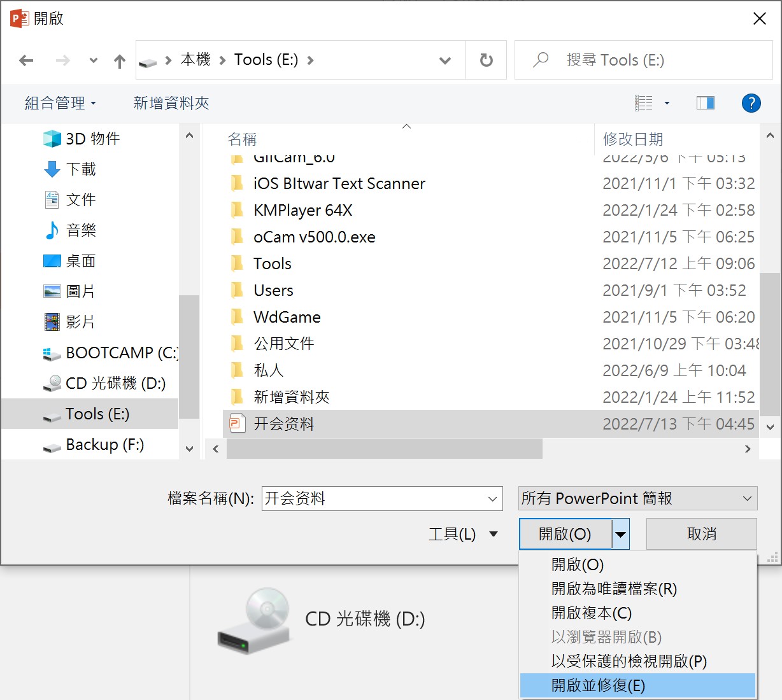Choose 開啟並修復(E) from the menu
This screenshot has height=700, width=782.
[598, 685]
